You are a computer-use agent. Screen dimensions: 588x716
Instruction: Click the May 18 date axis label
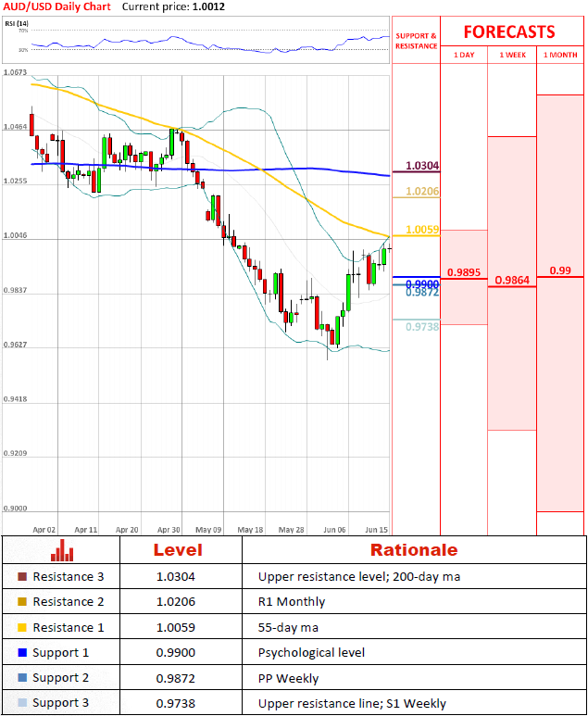click(251, 530)
